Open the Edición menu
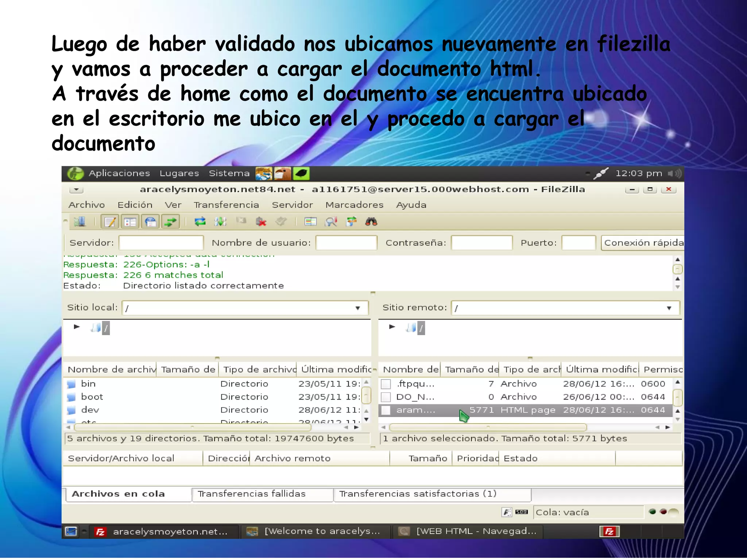Screen dimensions: 747x560 click(135, 205)
